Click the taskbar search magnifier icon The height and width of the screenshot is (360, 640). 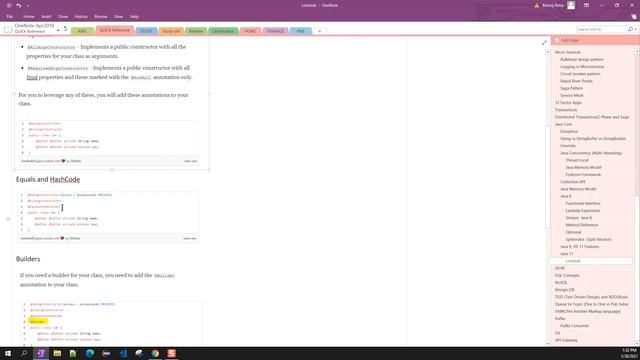24,353
